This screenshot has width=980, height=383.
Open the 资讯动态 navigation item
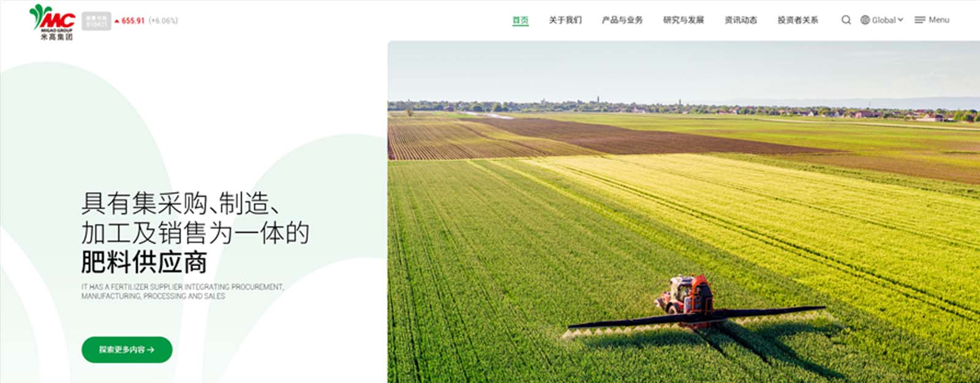[x=741, y=20]
